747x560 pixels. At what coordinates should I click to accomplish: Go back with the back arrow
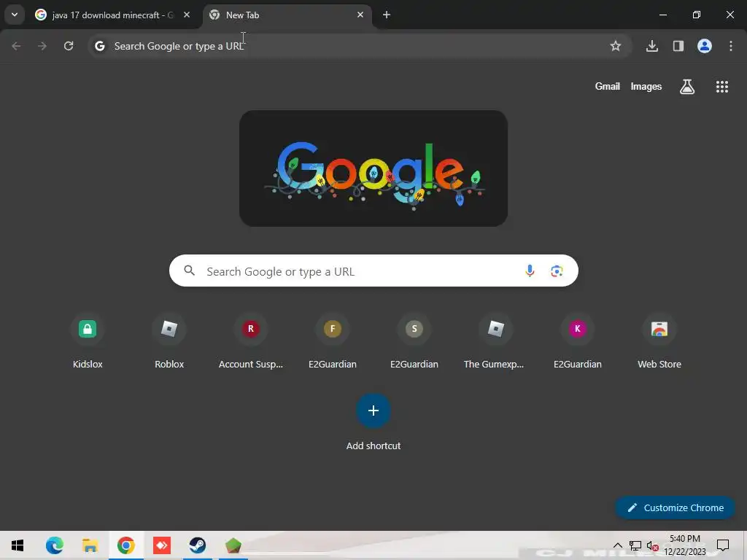pyautogui.click(x=16, y=46)
